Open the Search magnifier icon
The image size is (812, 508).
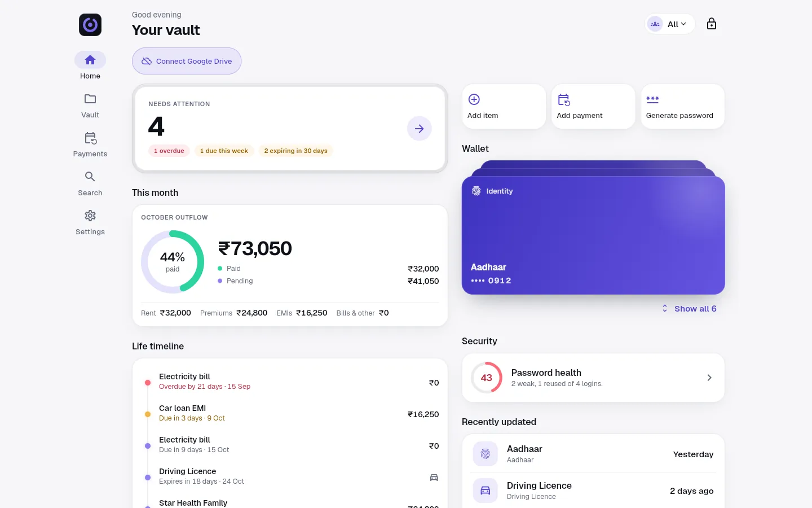click(90, 177)
